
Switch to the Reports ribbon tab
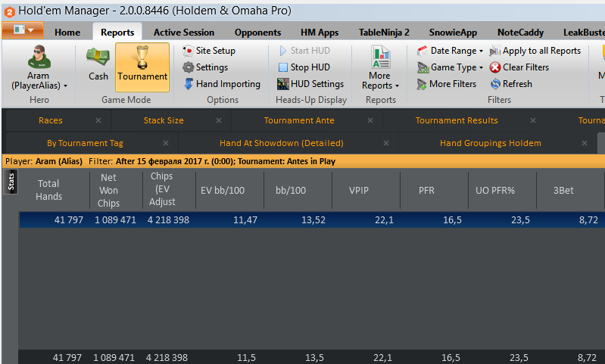coord(117,33)
